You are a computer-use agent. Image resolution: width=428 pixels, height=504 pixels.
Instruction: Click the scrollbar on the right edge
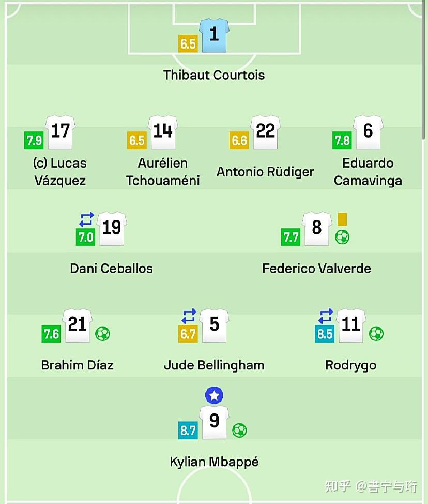[x=424, y=70]
